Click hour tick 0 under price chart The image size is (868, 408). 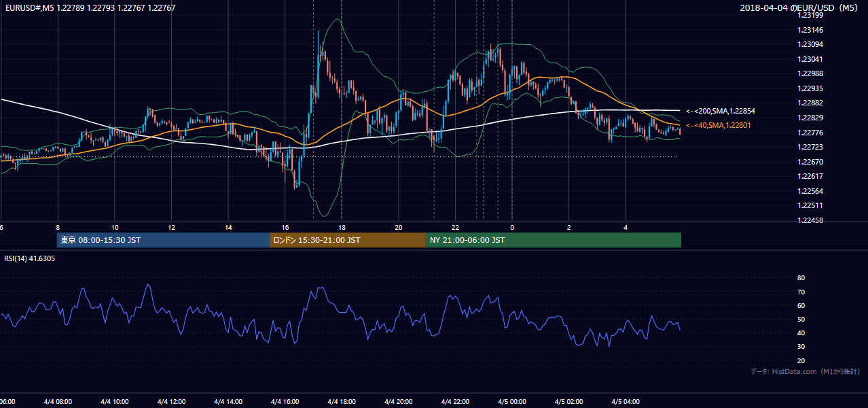click(512, 228)
